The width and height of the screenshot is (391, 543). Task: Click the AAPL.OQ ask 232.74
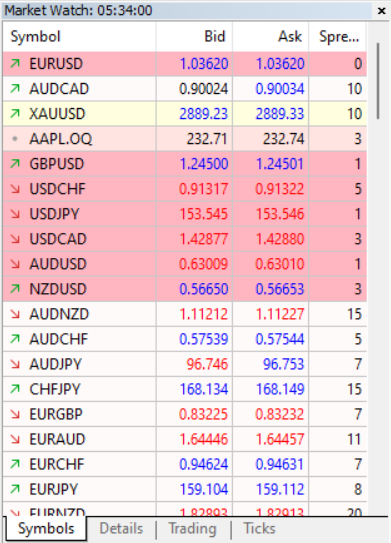tap(283, 139)
